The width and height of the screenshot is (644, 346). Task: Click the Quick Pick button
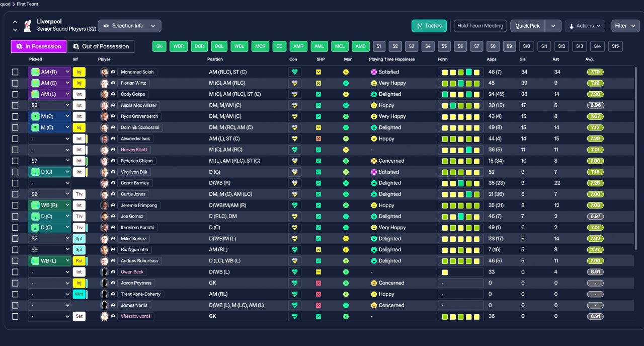tap(528, 26)
